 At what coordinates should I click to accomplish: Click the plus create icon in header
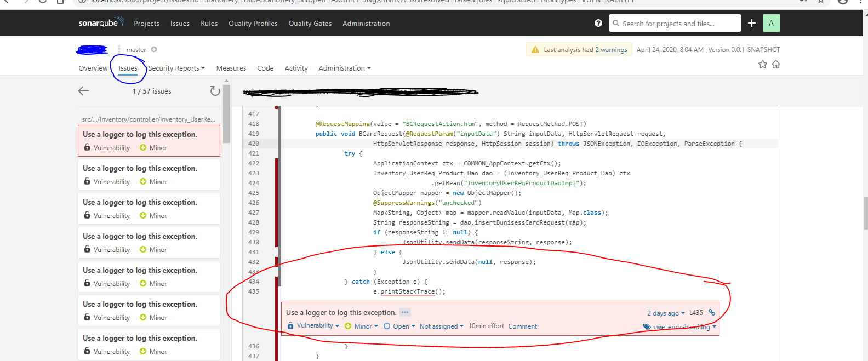coord(752,23)
